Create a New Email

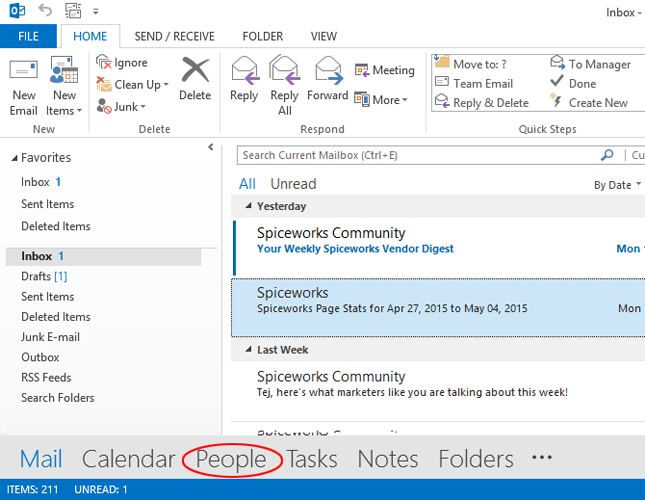click(23, 87)
